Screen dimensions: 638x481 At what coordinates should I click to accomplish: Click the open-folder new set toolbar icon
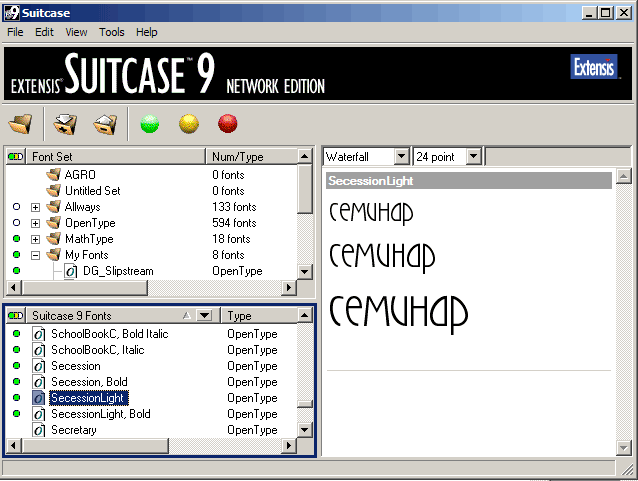tap(21, 124)
